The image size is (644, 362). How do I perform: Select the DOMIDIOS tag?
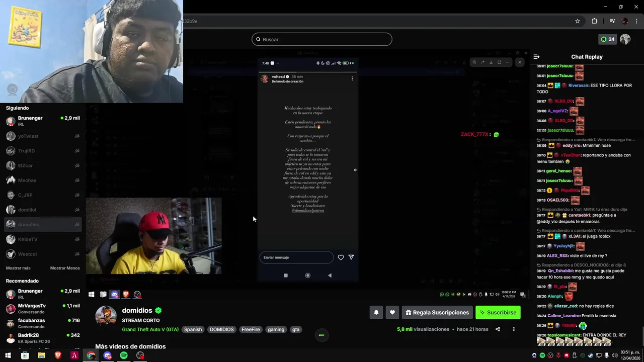click(222, 329)
